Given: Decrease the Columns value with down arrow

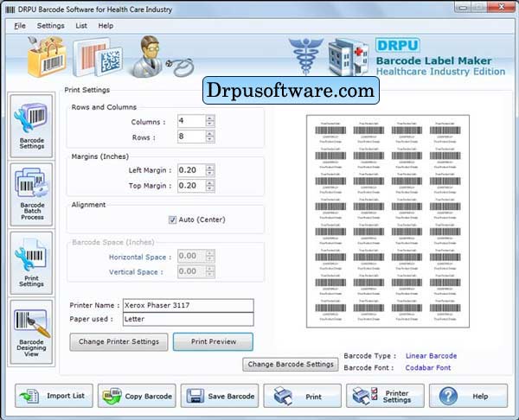Looking at the screenshot, I should (x=210, y=124).
